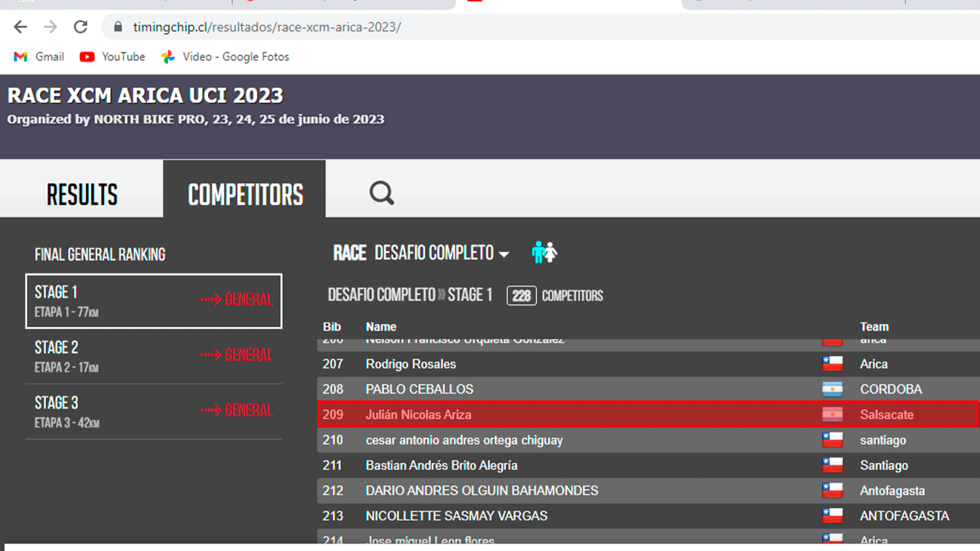
Task: Select the Competitors tab
Action: [x=245, y=195]
